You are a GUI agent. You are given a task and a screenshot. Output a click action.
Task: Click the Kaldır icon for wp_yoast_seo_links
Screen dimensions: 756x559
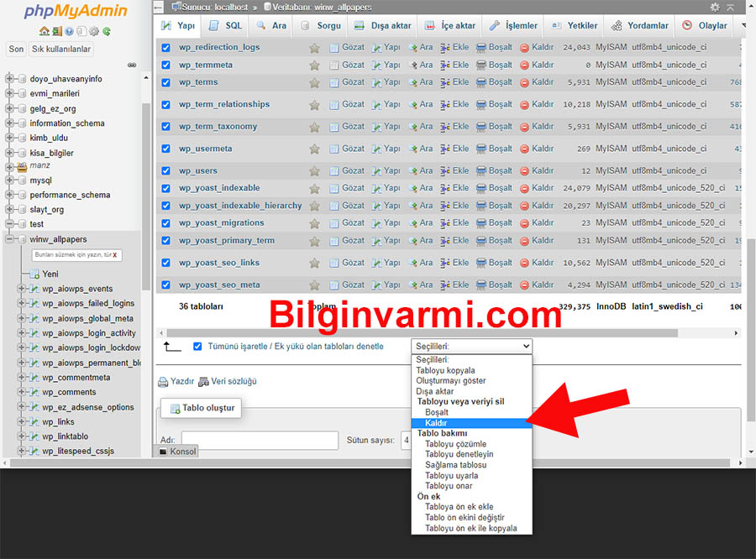coord(524,263)
